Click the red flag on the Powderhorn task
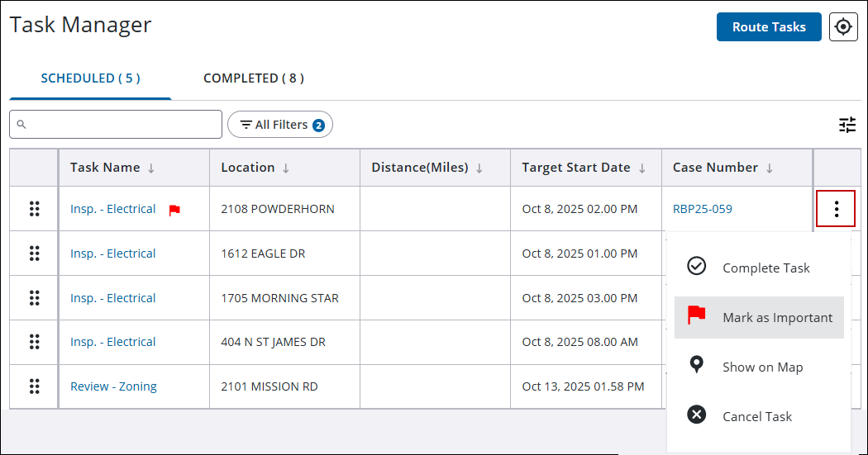868x455 pixels. pyautogui.click(x=174, y=210)
